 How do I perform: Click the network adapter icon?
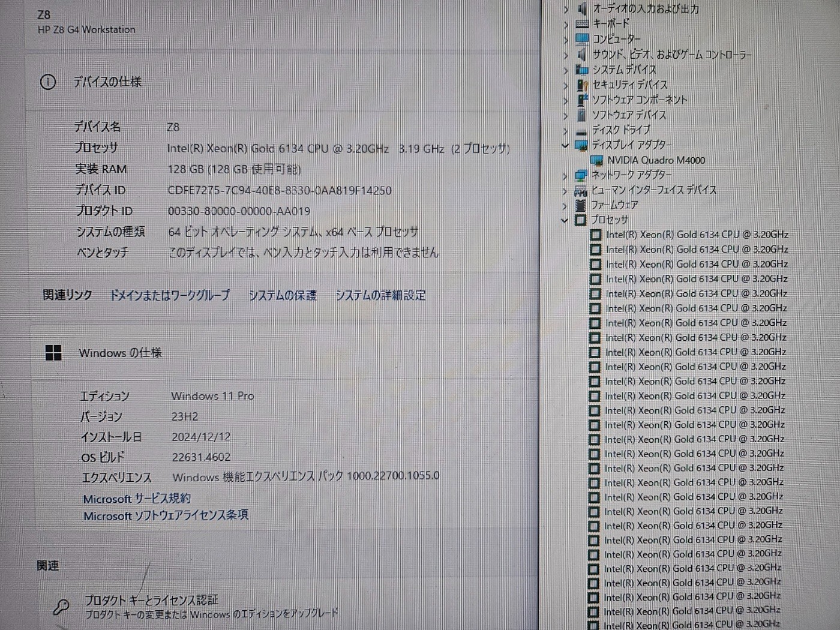point(581,175)
